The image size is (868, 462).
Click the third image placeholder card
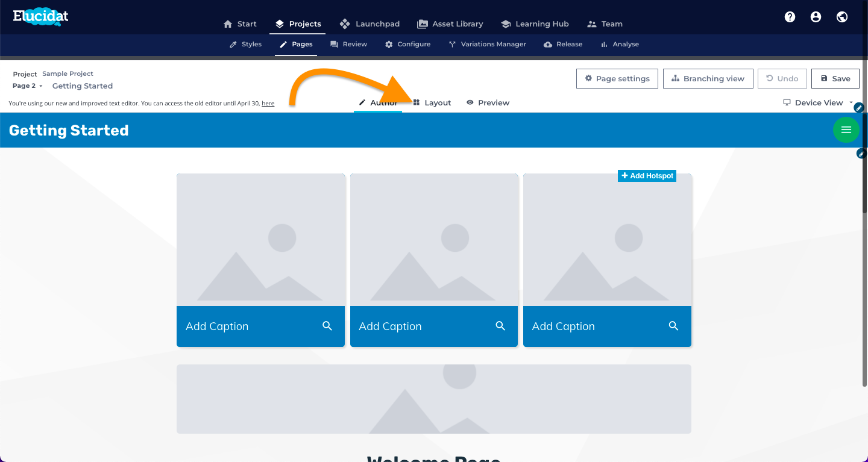(607, 240)
